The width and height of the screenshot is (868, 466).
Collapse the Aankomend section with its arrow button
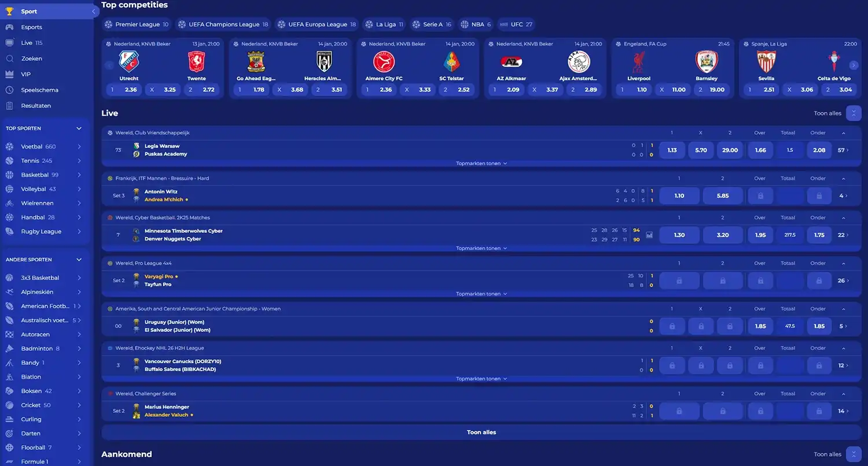click(x=854, y=454)
